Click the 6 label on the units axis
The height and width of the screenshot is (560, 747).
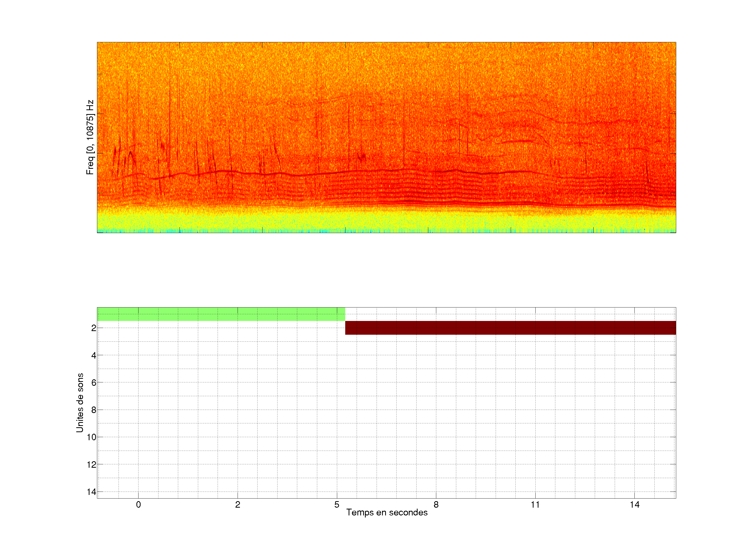pos(94,382)
